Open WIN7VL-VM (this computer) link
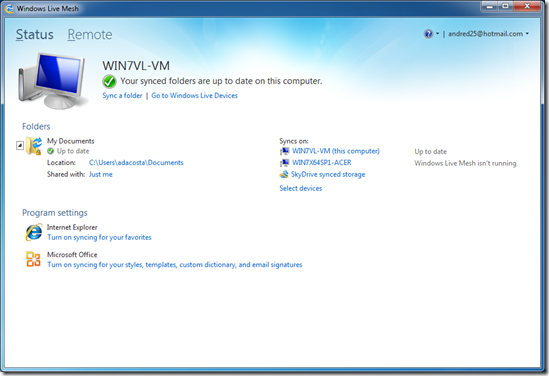This screenshot has height=376, width=549. pos(336,151)
